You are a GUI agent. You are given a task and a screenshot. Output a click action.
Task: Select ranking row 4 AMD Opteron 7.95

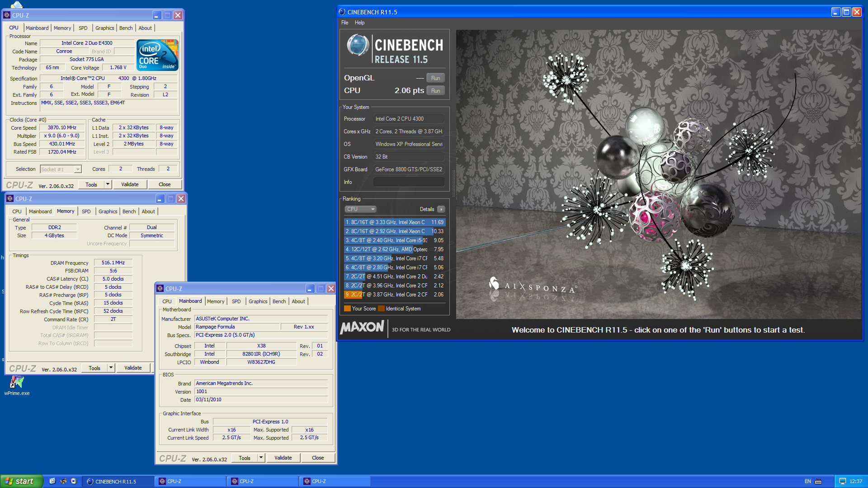coord(394,249)
